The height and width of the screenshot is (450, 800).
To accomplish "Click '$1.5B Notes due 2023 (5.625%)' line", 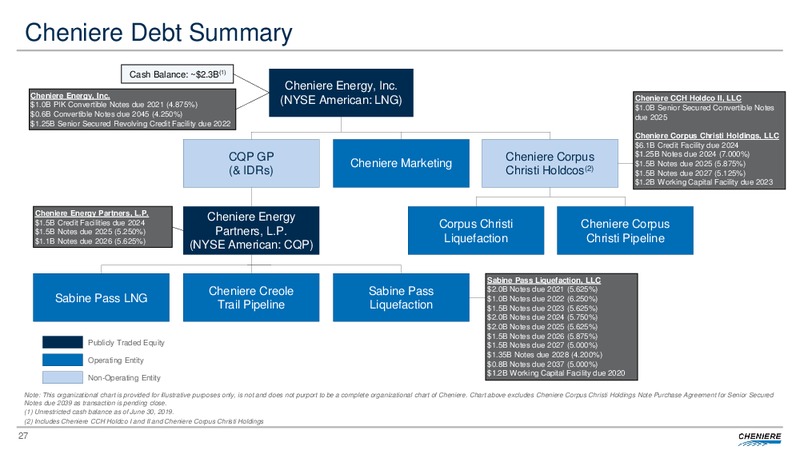I will (542, 308).
